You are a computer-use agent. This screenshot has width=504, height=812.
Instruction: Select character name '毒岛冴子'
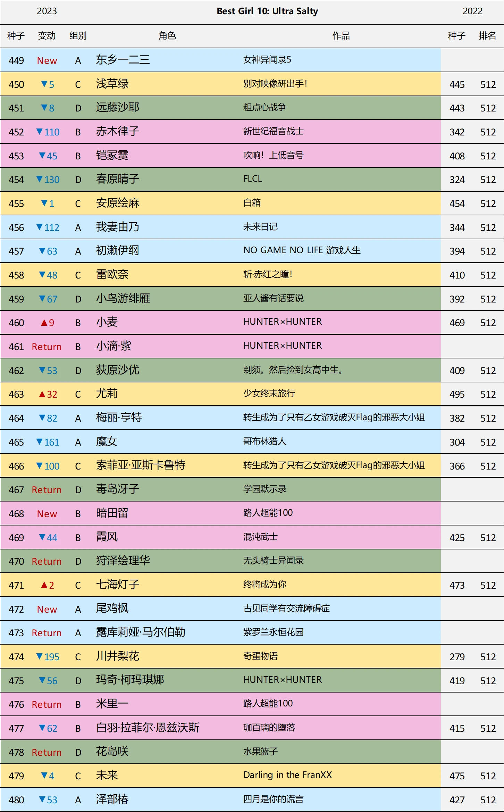click(x=118, y=489)
